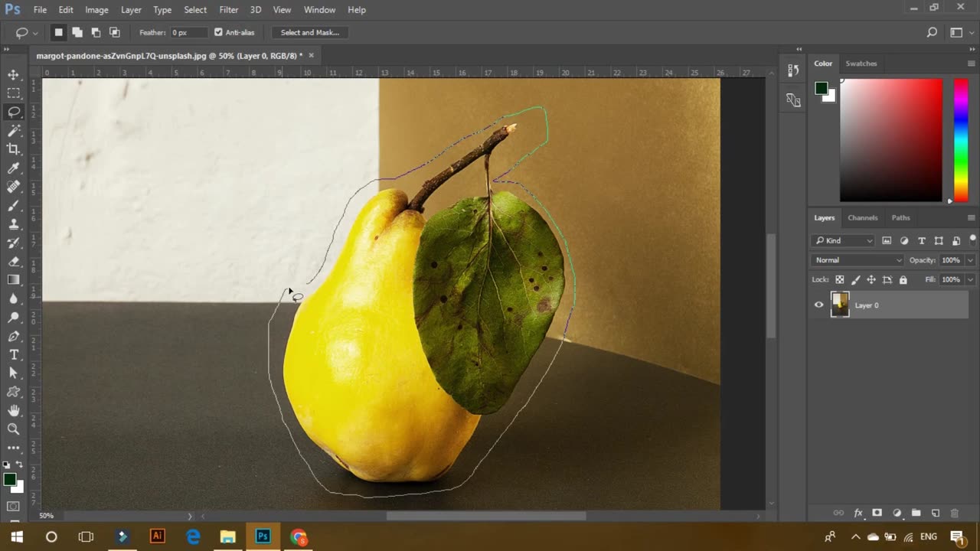Image resolution: width=980 pixels, height=551 pixels.
Task: Select the Eraser tool
Action: (14, 261)
